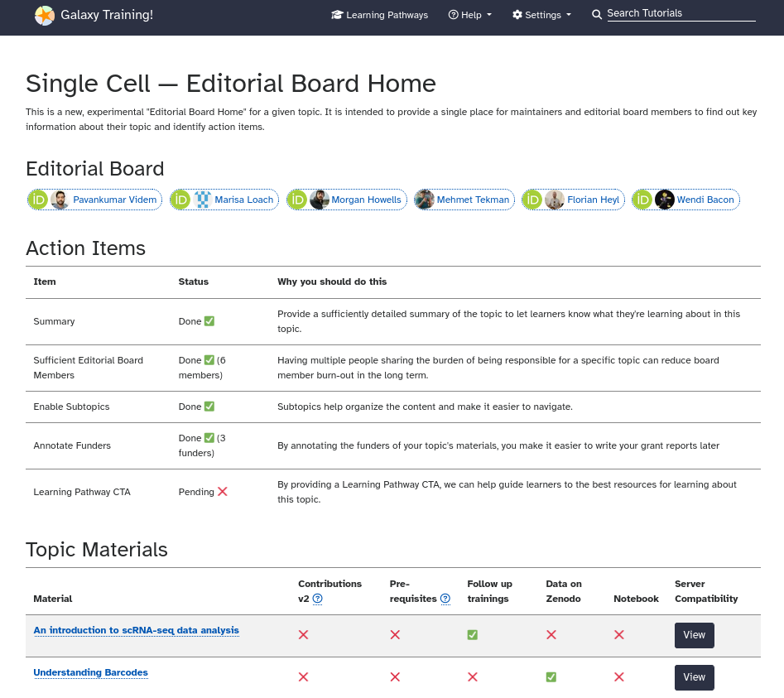Screen dimensions: 784x698
Task: Click the help icon beside Contributions v2
Action: (x=318, y=599)
